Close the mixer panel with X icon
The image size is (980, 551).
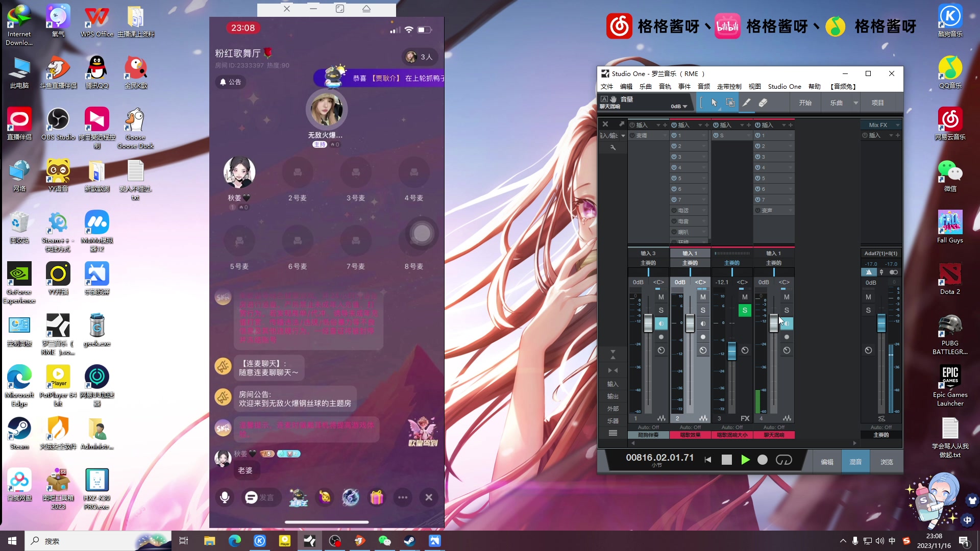pos(605,124)
